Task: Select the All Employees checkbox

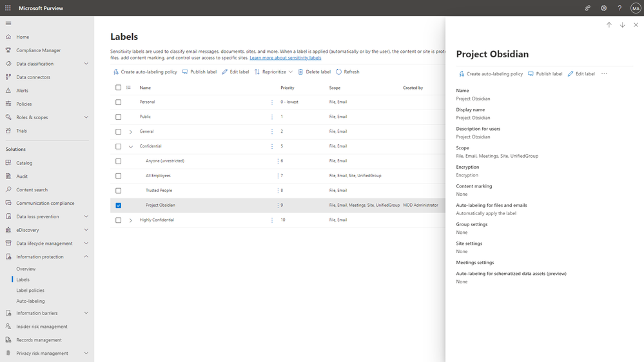Action: tap(118, 176)
